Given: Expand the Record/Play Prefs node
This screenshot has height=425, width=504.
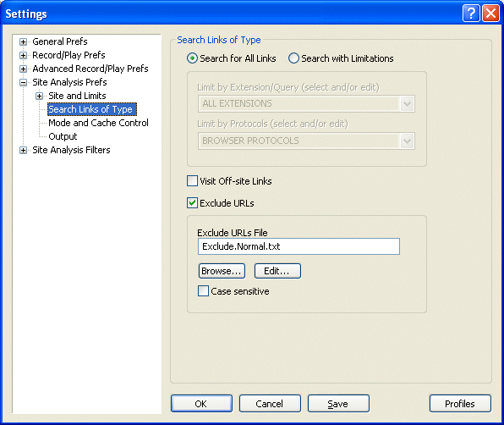Looking at the screenshot, I should pos(23,55).
